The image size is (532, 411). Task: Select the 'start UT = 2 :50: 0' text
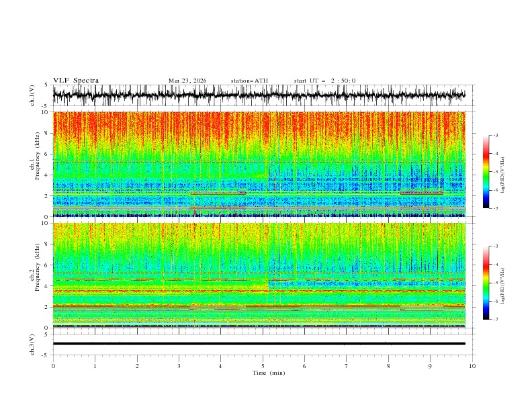tap(324, 81)
